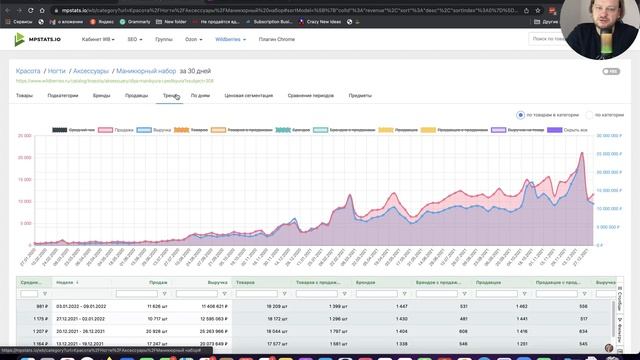Expand the Кабинет WB dropdown menu
The height and width of the screenshot is (360, 640).
click(98, 40)
